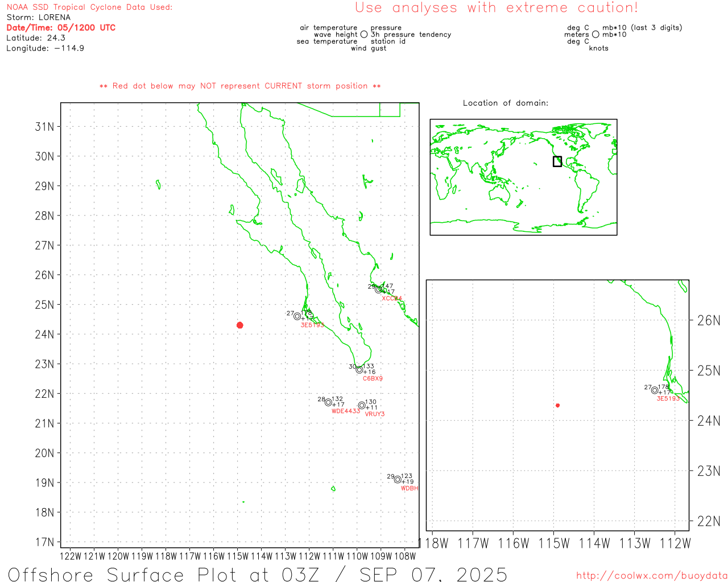
Task: Click the 'sea temperature' legend label
Action: click(327, 41)
